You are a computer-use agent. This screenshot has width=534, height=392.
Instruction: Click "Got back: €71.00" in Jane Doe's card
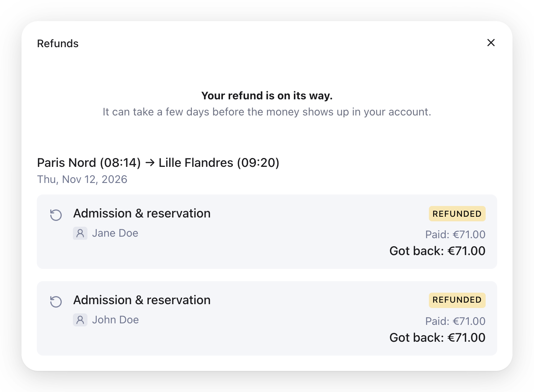[437, 251]
